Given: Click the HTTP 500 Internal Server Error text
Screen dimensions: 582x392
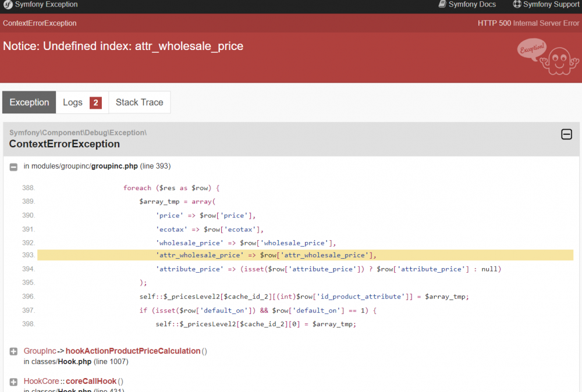Looking at the screenshot, I should 528,23.
